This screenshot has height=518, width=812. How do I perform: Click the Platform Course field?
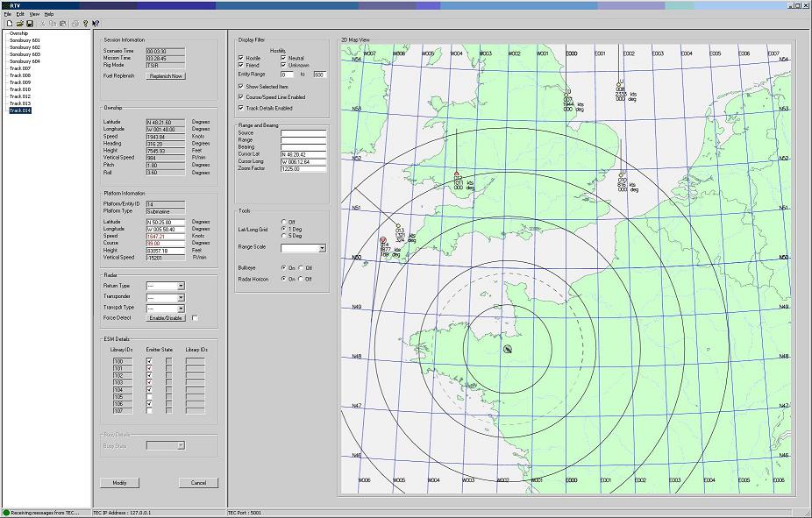pos(166,243)
